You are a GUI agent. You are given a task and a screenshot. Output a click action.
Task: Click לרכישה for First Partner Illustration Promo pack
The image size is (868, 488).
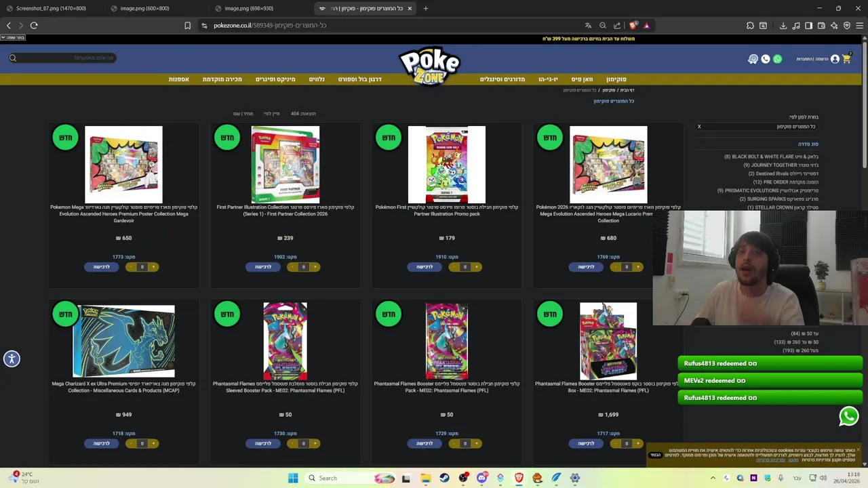point(425,267)
